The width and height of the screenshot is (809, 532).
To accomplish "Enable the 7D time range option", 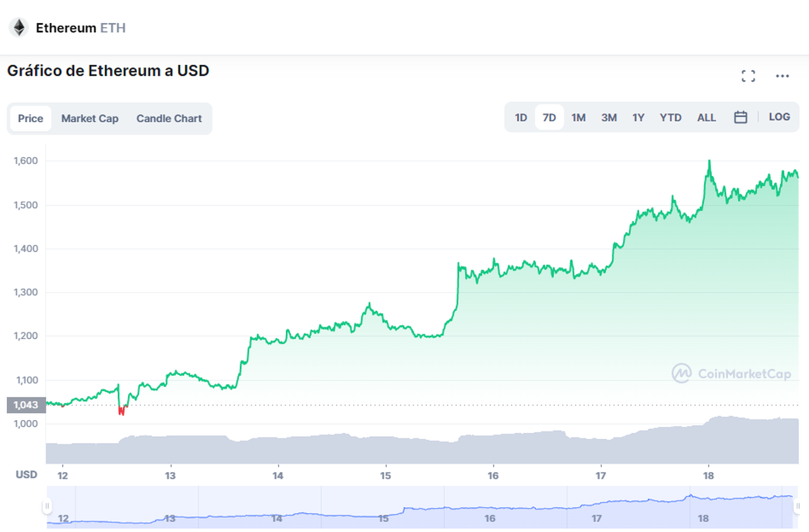I will (549, 117).
